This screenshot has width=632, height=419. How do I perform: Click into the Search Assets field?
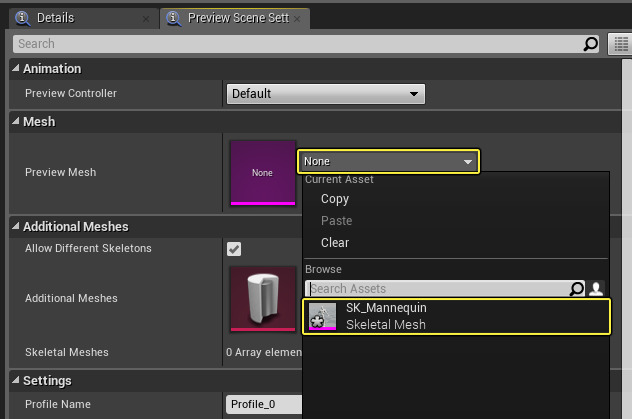click(435, 289)
